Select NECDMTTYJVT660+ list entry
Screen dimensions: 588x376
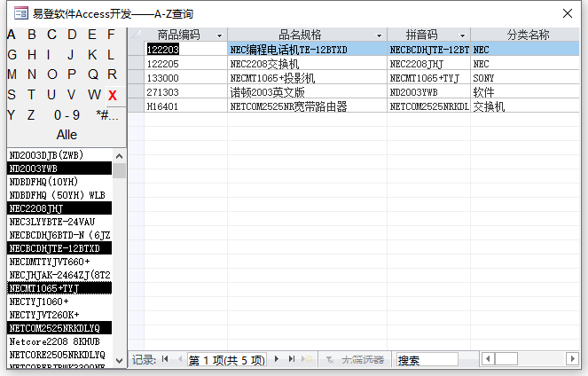pos(59,262)
